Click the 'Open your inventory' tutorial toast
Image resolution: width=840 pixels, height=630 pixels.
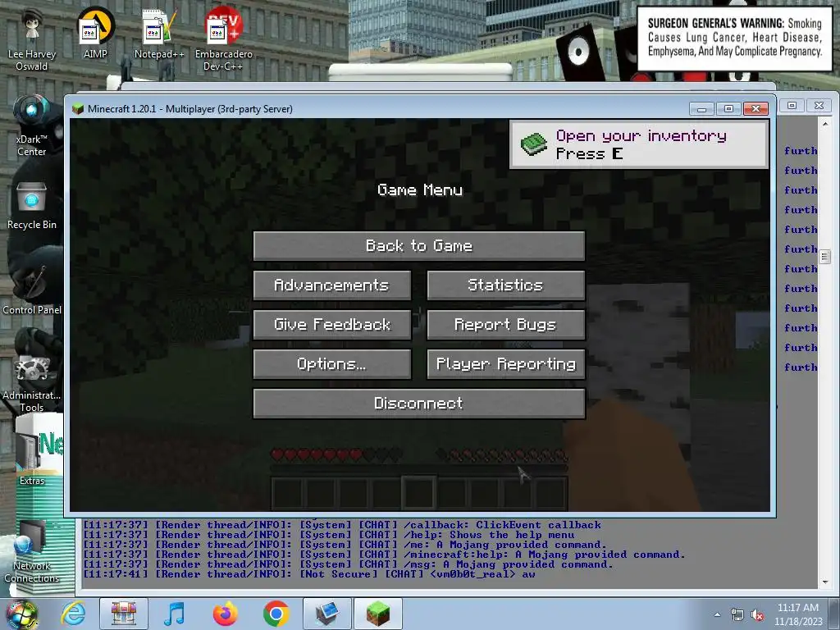(x=639, y=144)
